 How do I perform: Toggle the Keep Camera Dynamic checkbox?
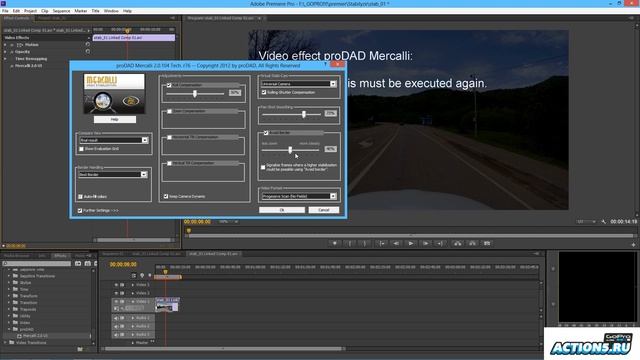coord(166,196)
